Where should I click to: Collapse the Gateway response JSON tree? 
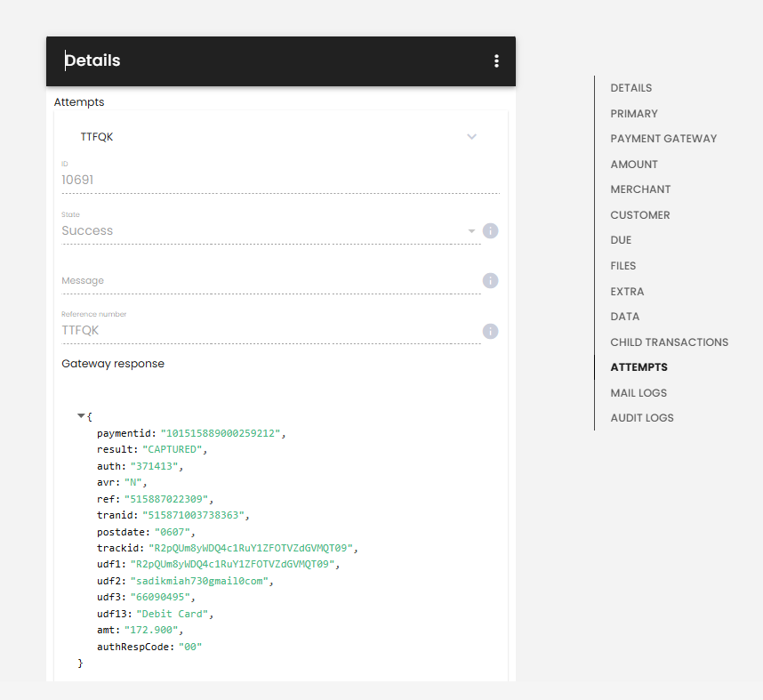click(81, 415)
